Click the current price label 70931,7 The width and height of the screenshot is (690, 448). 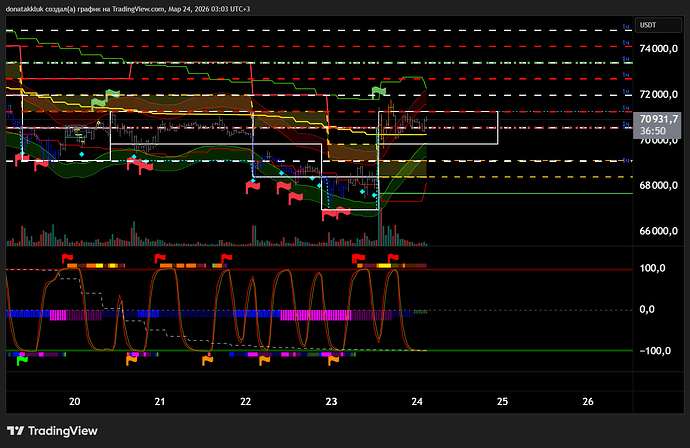pyautogui.click(x=656, y=117)
